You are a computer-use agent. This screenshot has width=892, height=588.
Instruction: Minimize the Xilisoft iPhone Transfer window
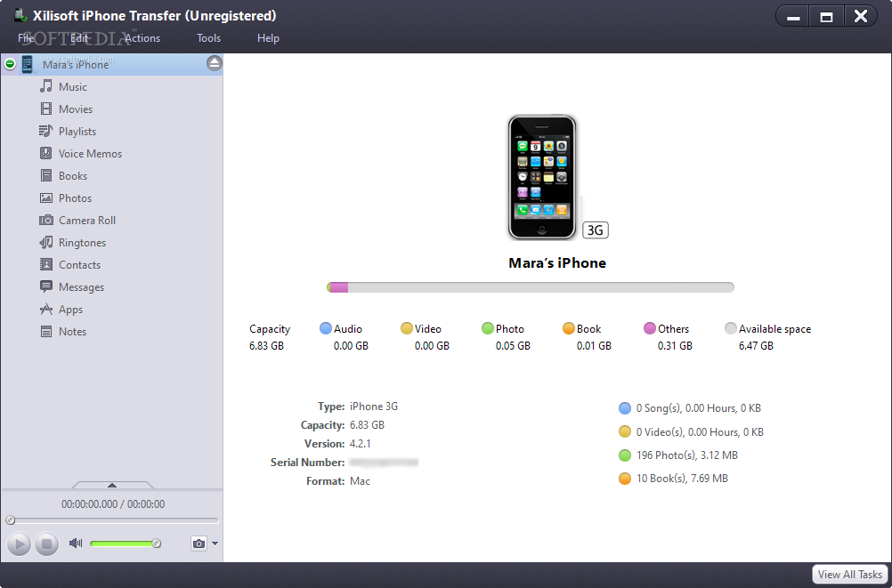[793, 16]
